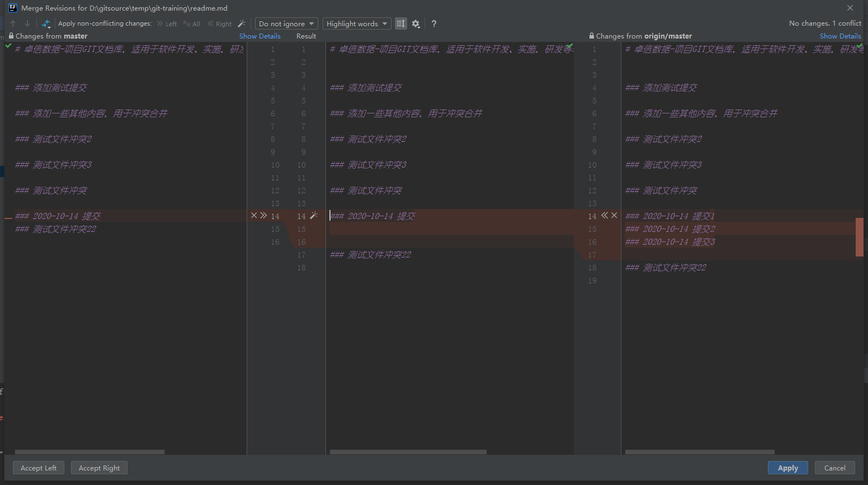
Task: Accept right change at line 14 (<<)
Action: (605, 216)
